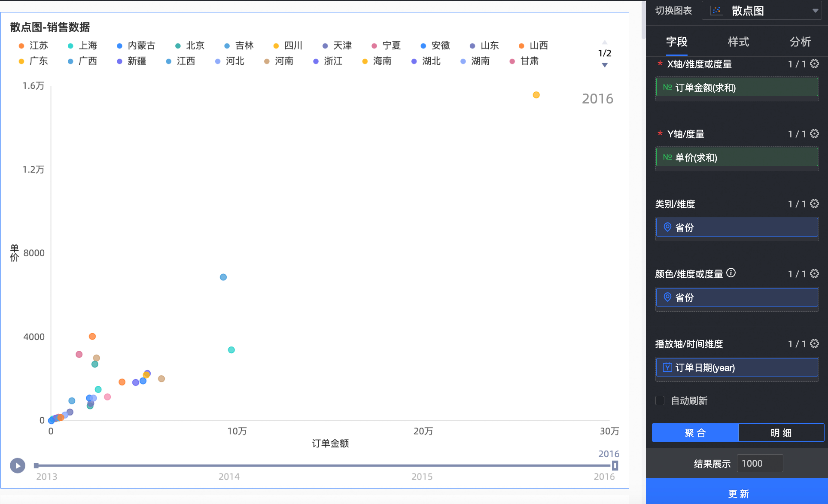
Task: Switch to the 字段 tab
Action: click(x=676, y=42)
